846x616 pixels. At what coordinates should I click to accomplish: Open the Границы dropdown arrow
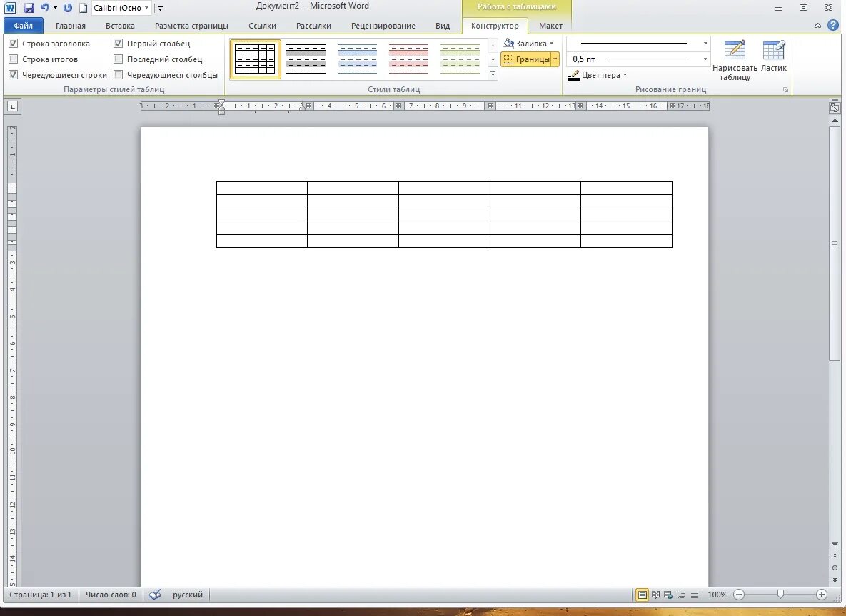pyautogui.click(x=555, y=59)
